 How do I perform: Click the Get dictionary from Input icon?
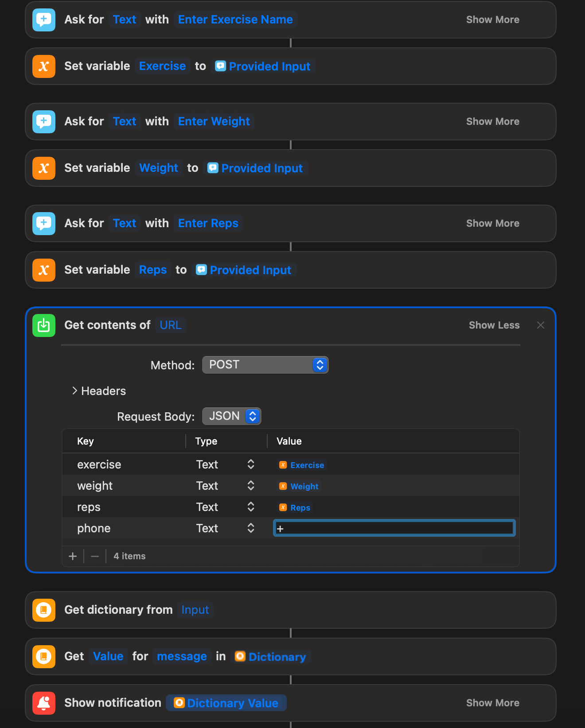click(x=44, y=610)
